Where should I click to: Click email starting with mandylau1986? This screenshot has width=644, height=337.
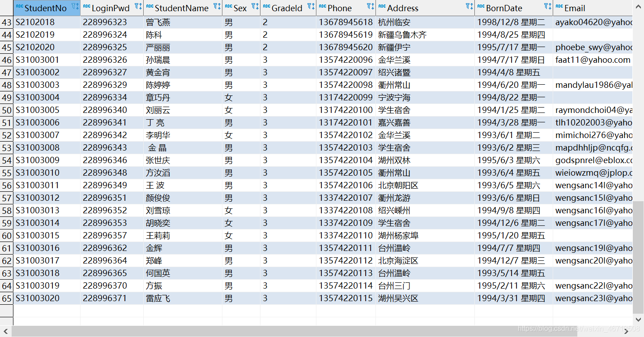coord(594,85)
